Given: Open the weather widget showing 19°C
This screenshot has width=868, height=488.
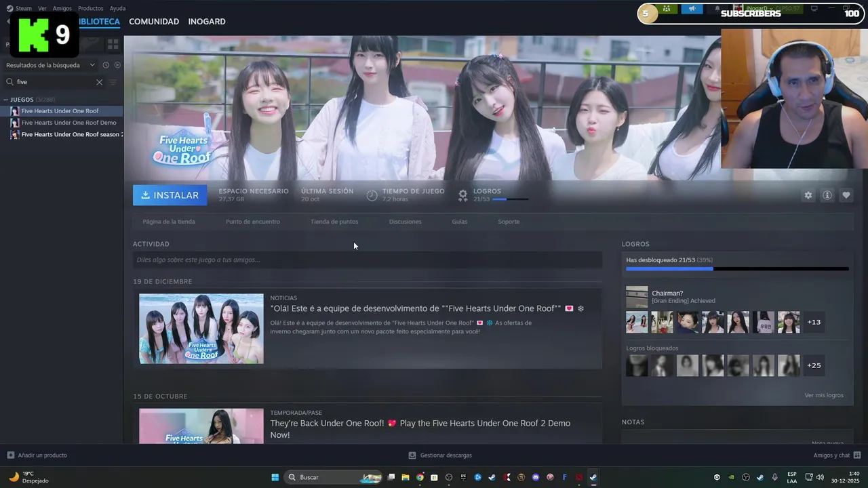Looking at the screenshot, I should (28, 477).
